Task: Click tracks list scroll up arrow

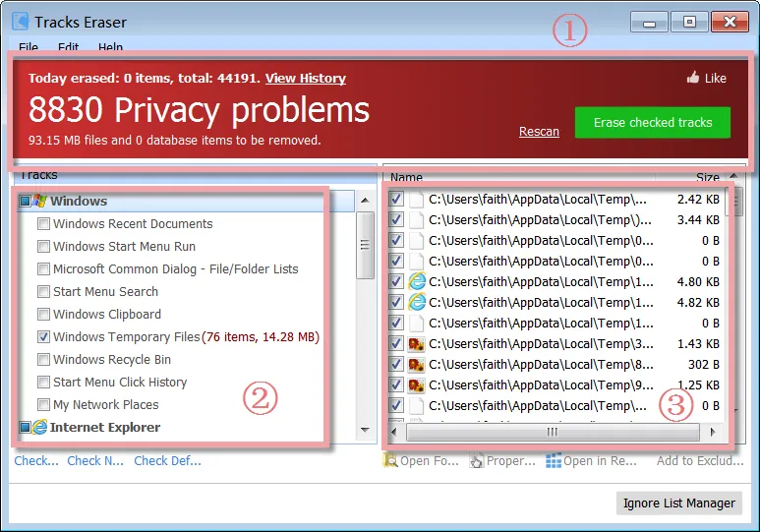Action: [x=365, y=200]
